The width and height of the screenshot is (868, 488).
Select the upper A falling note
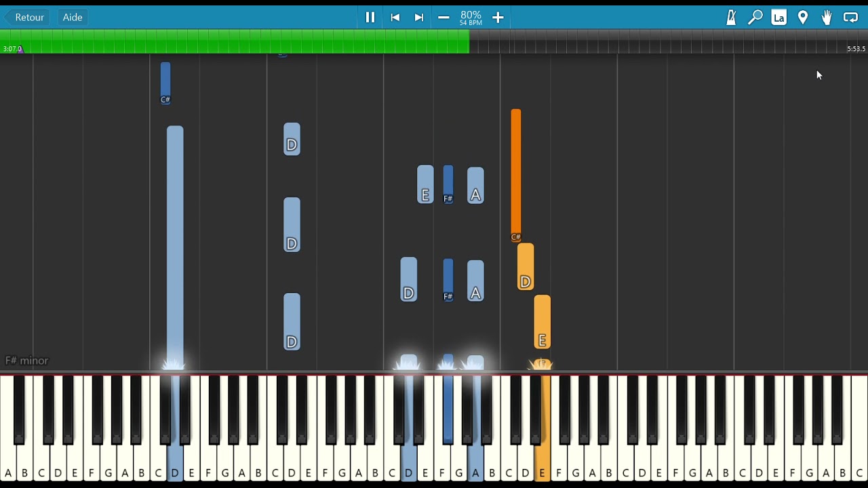tap(475, 185)
